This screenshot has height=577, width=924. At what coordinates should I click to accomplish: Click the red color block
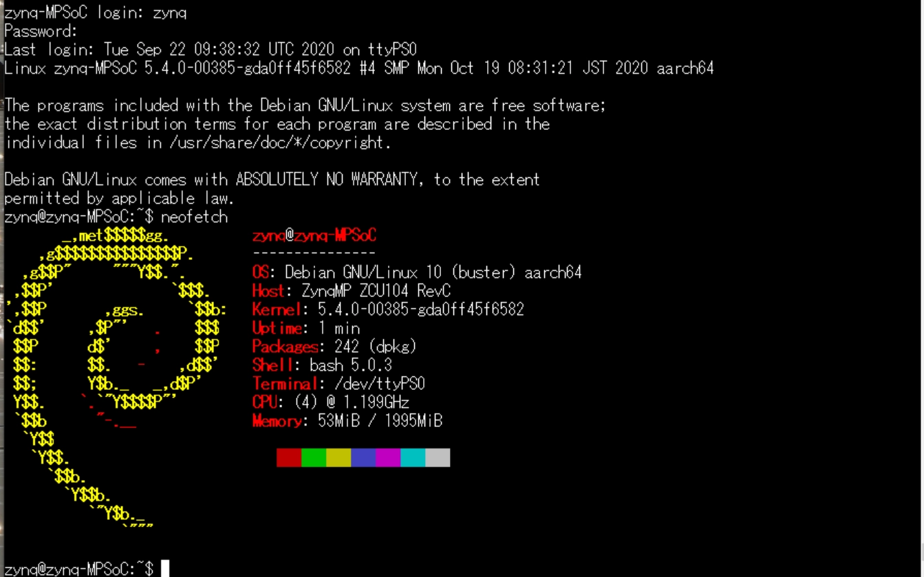click(289, 457)
